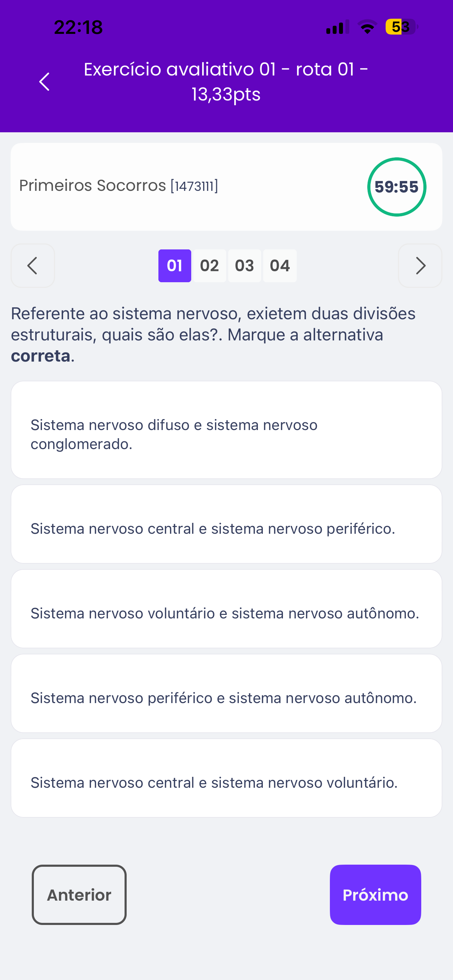The width and height of the screenshot is (453, 980).
Task: Choose 'central e sistema nervoso voluntário' answer
Action: coord(226,782)
